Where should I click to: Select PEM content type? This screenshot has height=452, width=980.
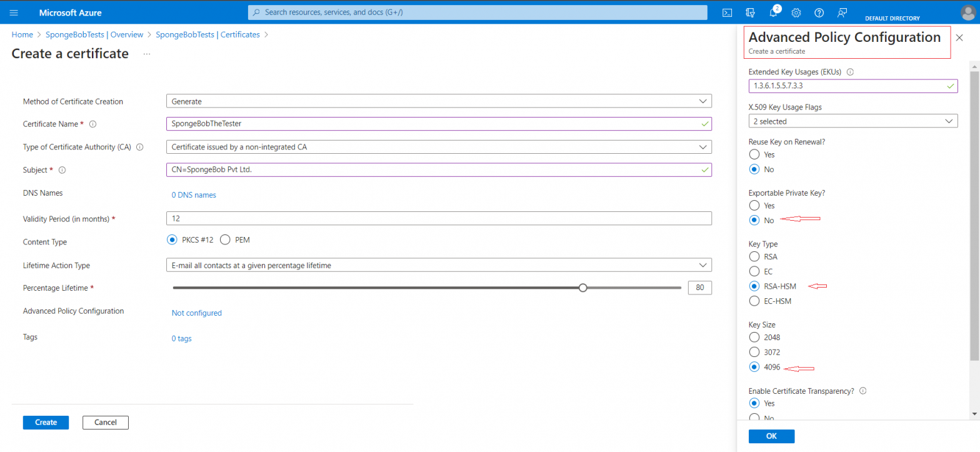(225, 239)
